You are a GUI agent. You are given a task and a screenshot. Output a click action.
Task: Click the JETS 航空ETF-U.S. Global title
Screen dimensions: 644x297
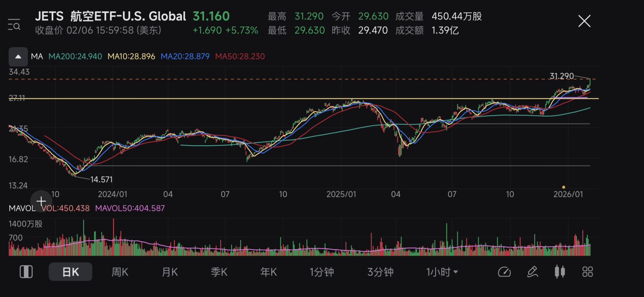110,16
